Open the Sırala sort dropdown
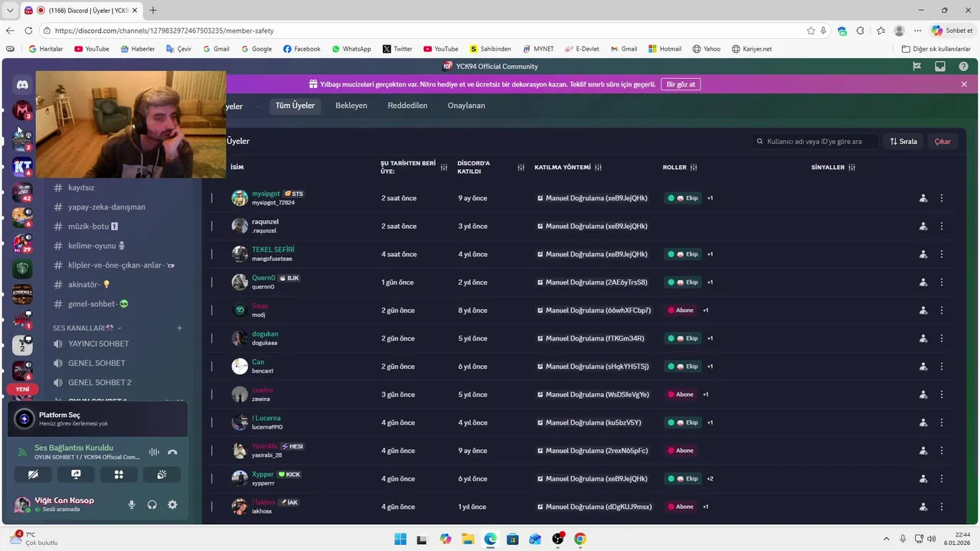This screenshot has width=980, height=551. coord(903,142)
